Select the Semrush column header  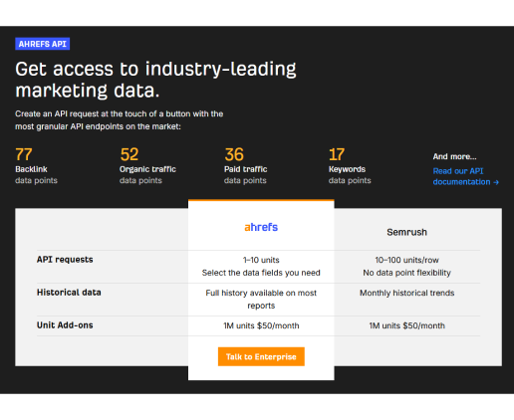406,232
